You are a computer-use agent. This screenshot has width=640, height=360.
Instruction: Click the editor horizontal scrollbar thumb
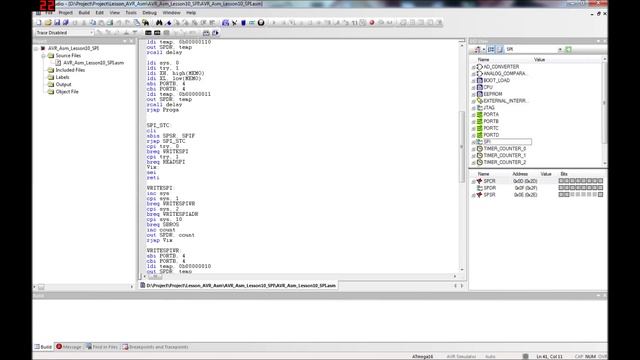click(x=155, y=277)
